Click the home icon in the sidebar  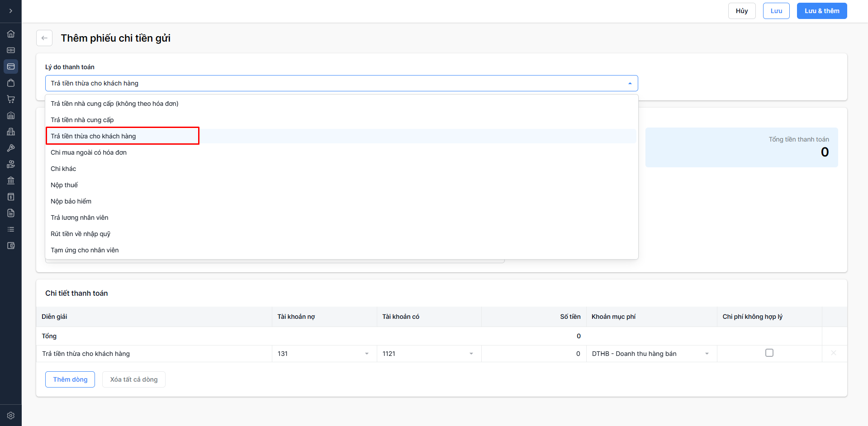coord(11,34)
